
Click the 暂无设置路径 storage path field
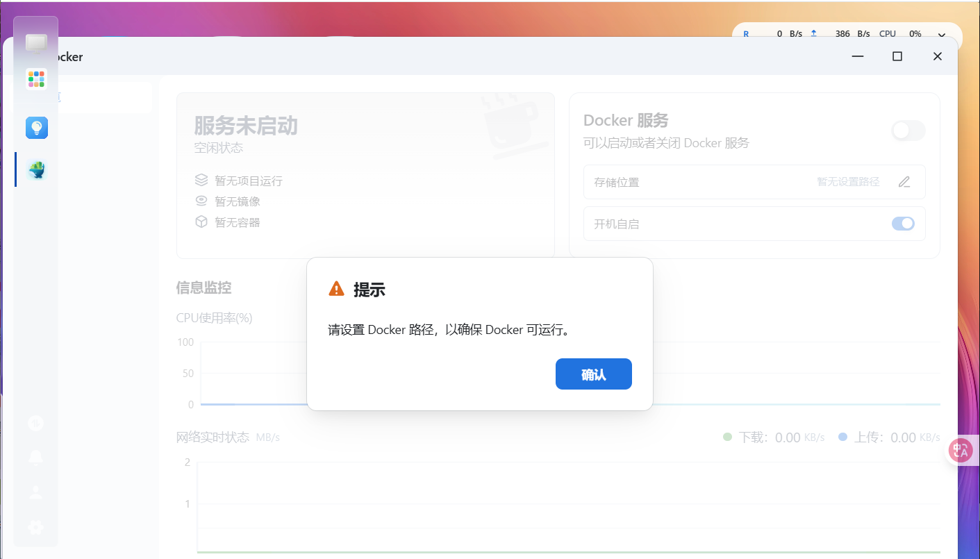[x=847, y=181]
